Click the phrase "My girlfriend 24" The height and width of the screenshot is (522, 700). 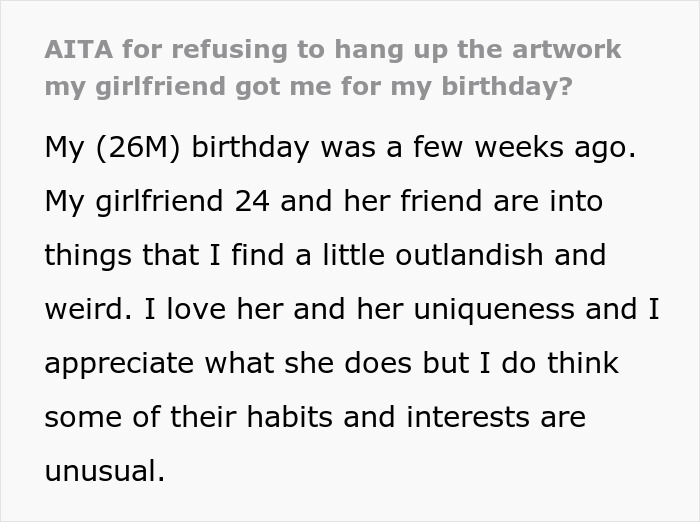point(157,202)
